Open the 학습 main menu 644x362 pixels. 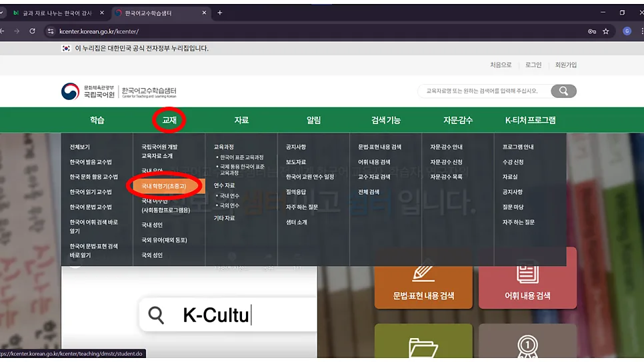(x=97, y=120)
